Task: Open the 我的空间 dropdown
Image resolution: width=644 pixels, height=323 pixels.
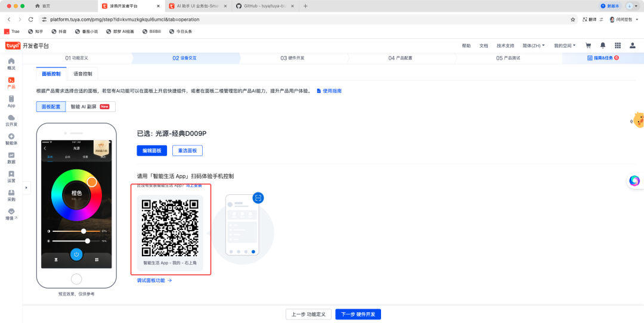Action: click(565, 45)
